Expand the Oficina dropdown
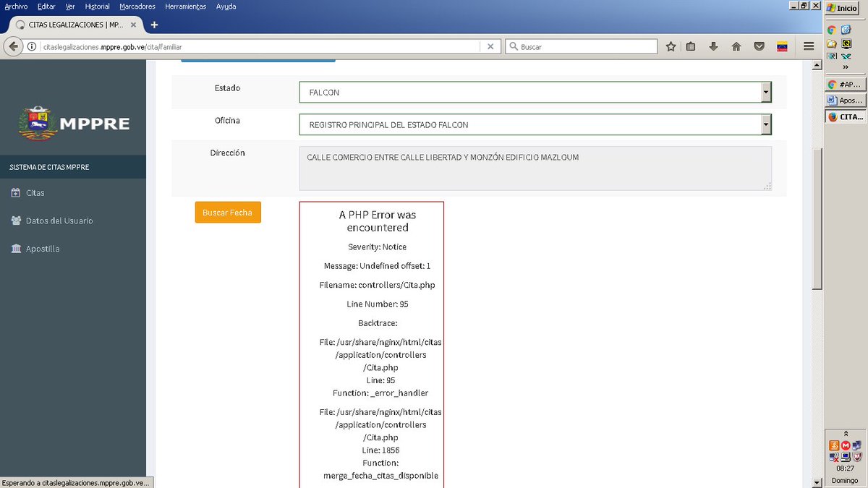The height and width of the screenshot is (488, 868). click(x=535, y=125)
